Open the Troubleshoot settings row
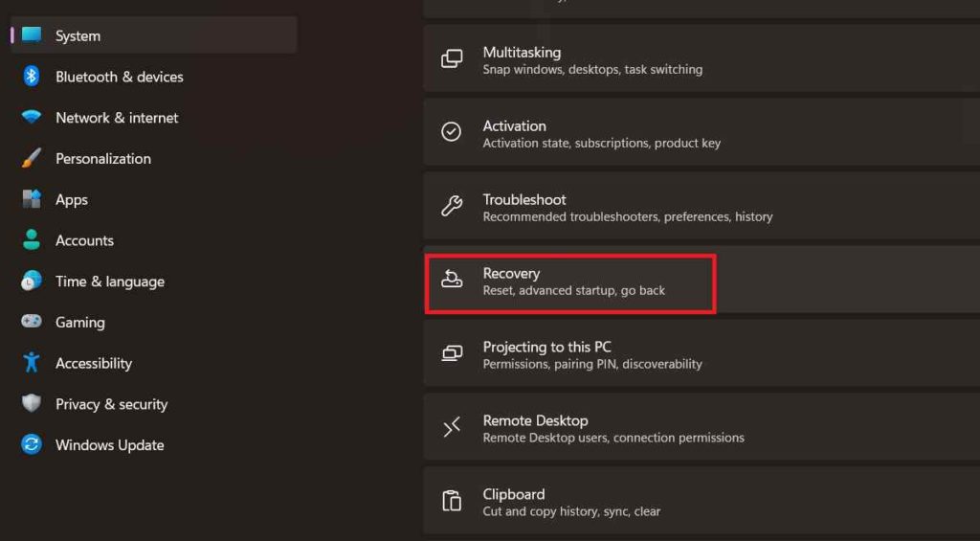 point(702,207)
